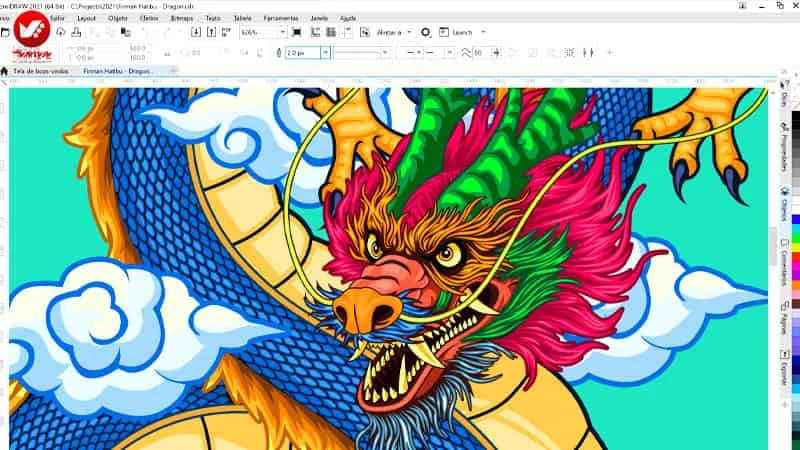The width and height of the screenshot is (800, 450).
Task: Open the Texto menu
Action: [213, 18]
